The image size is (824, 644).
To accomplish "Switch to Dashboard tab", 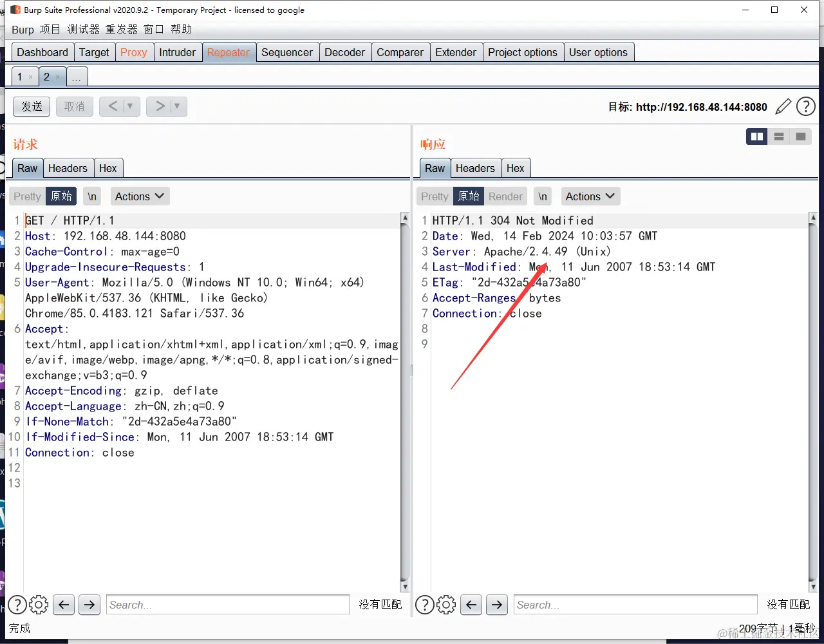I will coord(42,52).
